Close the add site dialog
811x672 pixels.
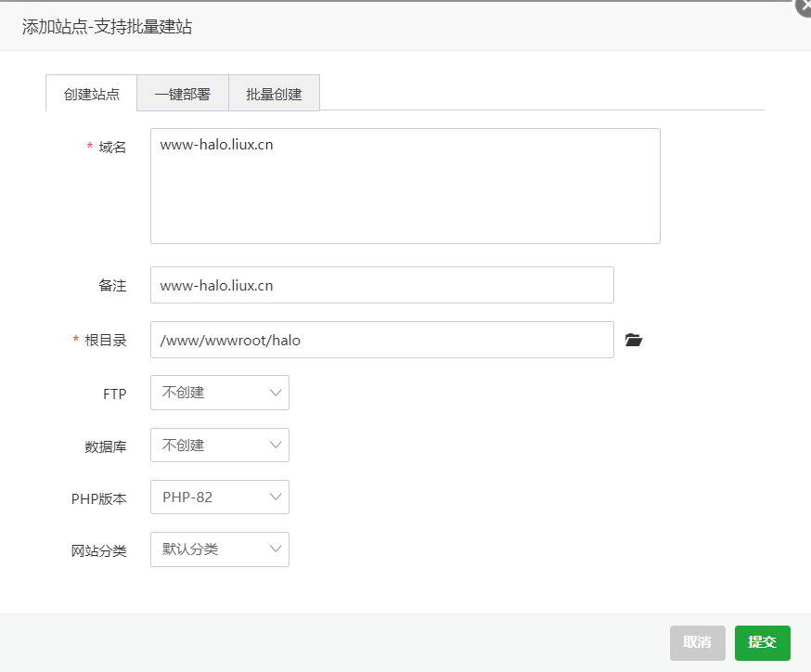pyautogui.click(x=804, y=6)
